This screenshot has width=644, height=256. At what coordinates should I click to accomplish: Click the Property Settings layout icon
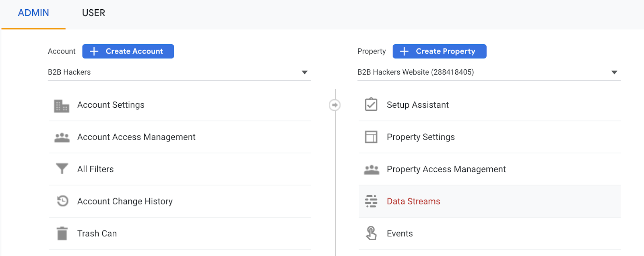click(371, 137)
